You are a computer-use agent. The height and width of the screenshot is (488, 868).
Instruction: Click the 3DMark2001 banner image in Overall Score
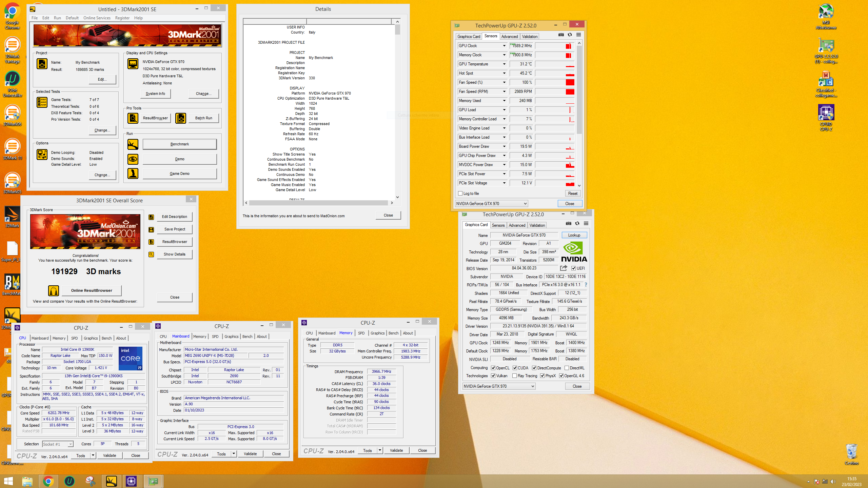tap(85, 231)
